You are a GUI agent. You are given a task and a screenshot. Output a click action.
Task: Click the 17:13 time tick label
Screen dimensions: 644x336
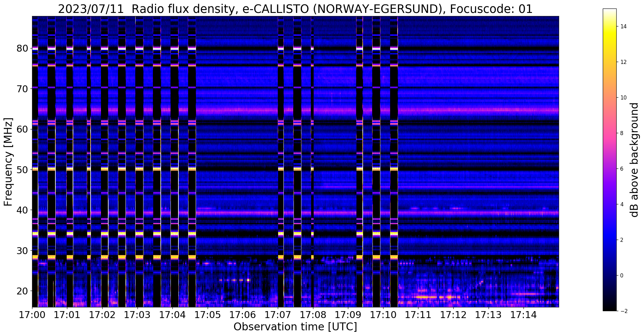(489, 315)
